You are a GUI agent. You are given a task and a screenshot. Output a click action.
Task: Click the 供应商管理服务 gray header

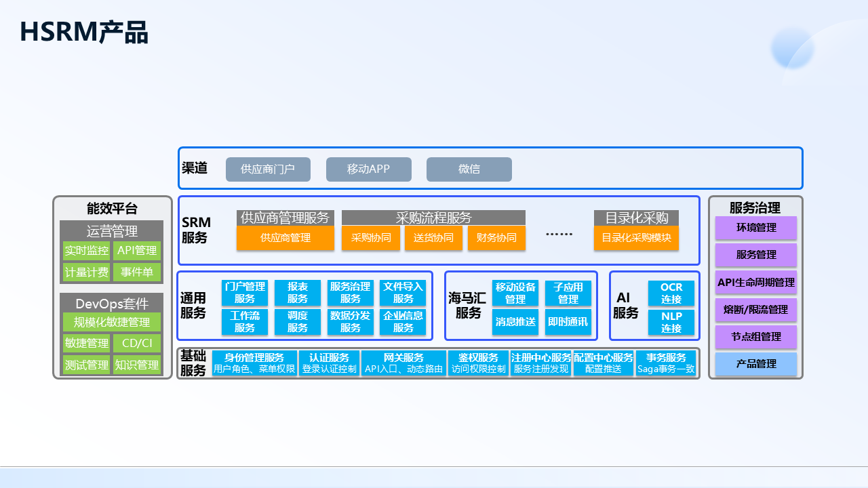coord(285,218)
